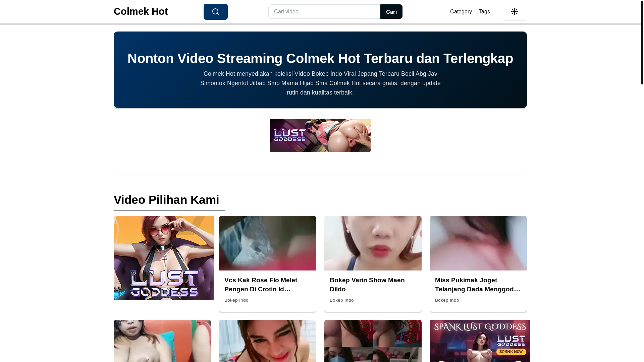644x362 pixels.
Task: Click the Cari search button
Action: point(391,12)
